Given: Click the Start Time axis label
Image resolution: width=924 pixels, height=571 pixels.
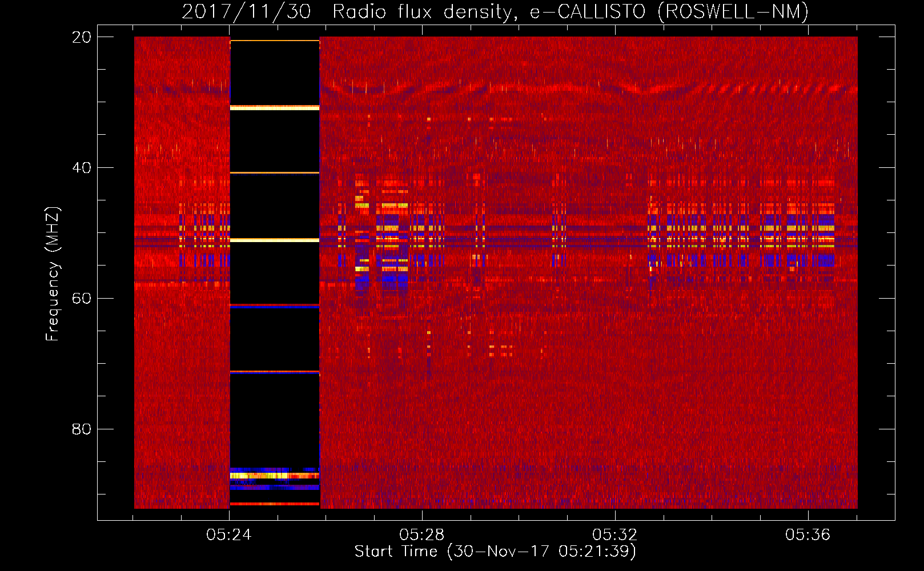Looking at the screenshot, I should click(x=495, y=552).
